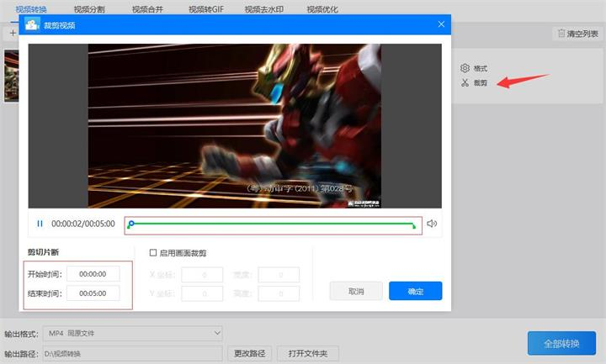Click the 裁剪 scissors icon
Viewport: 606px width, 364px height.
pos(465,82)
